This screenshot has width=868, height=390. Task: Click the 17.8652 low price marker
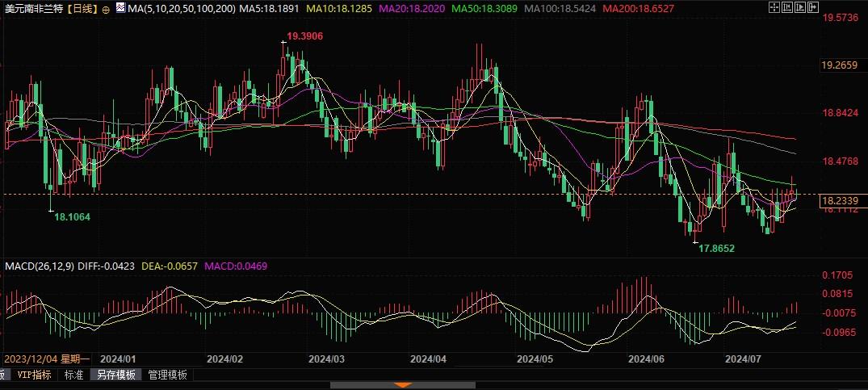(717, 250)
